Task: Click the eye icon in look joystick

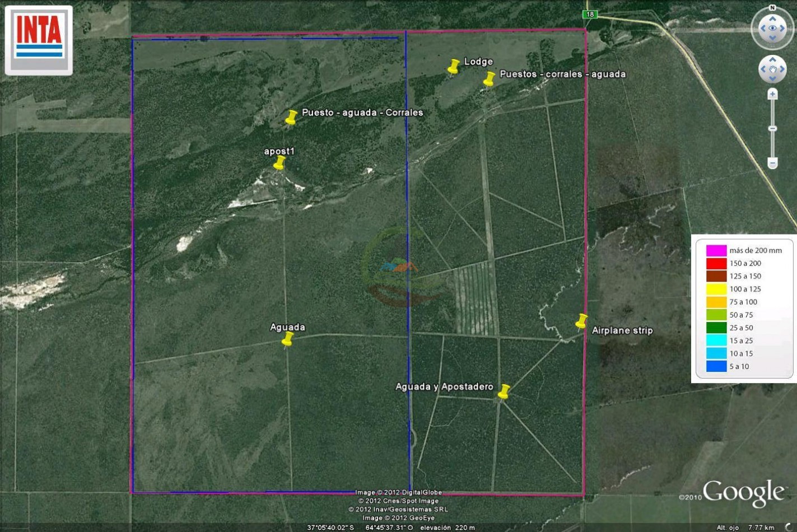Action: (x=772, y=28)
